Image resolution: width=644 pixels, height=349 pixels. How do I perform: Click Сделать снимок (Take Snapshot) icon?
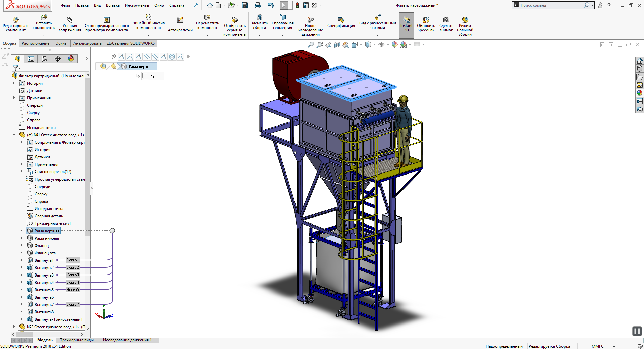446,24
